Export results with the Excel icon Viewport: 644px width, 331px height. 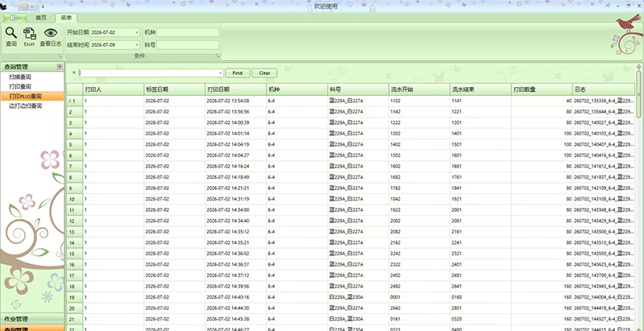point(29,34)
